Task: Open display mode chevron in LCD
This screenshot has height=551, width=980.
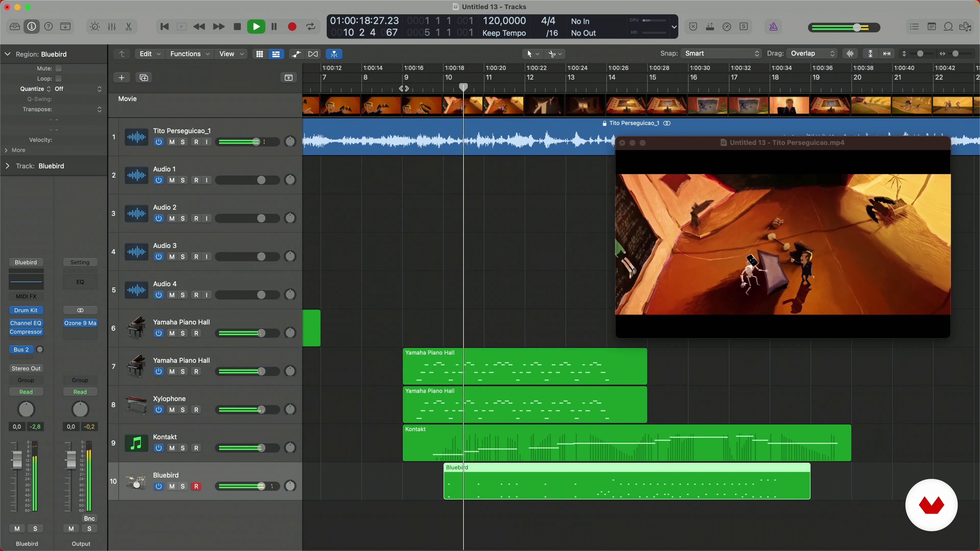Action: tap(674, 27)
